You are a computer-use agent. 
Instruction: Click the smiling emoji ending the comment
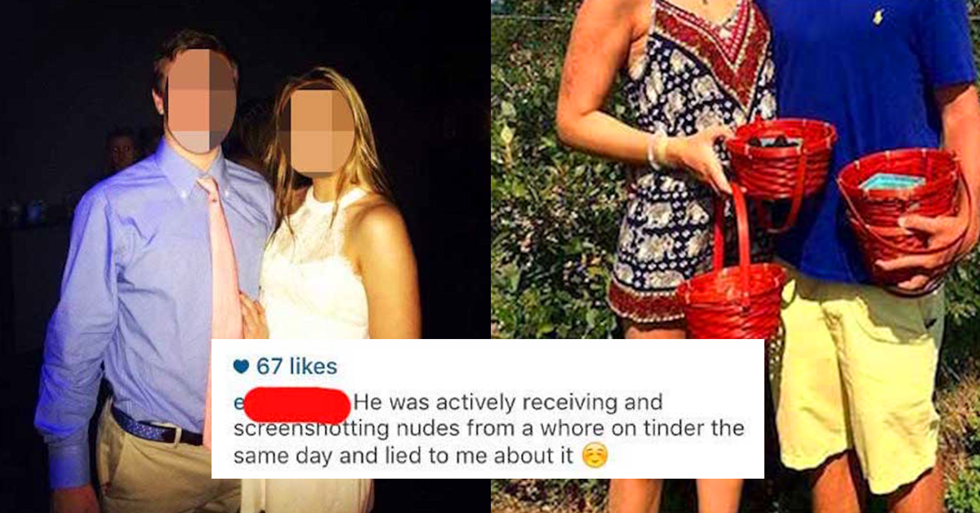[595, 457]
